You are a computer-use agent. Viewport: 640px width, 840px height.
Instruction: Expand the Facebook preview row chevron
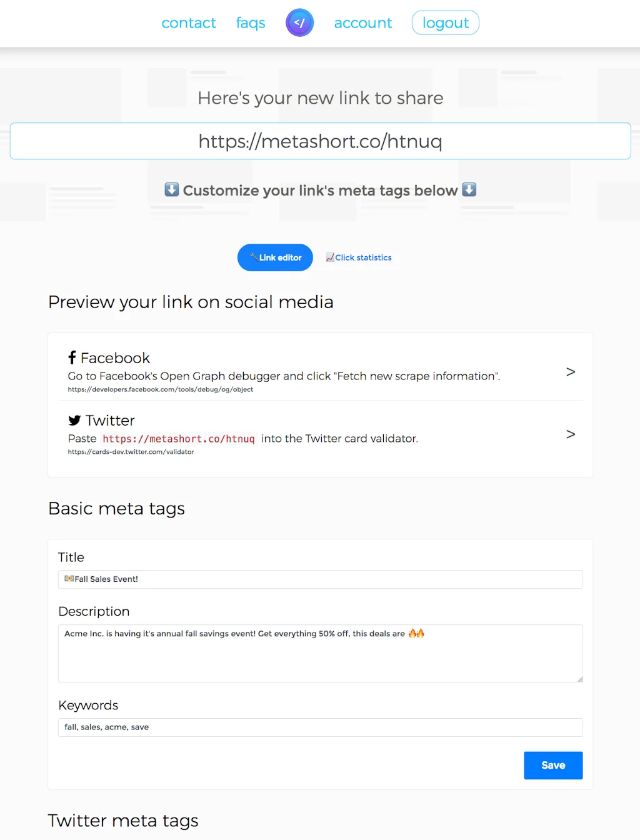tap(570, 371)
